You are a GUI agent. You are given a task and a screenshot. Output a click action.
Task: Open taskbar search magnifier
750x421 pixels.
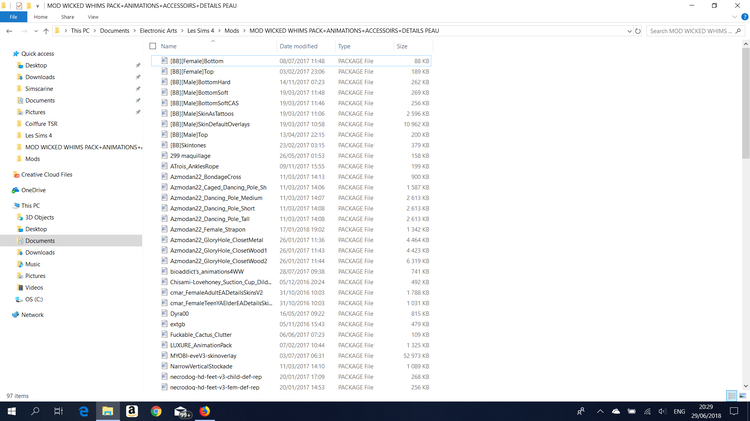click(35, 411)
